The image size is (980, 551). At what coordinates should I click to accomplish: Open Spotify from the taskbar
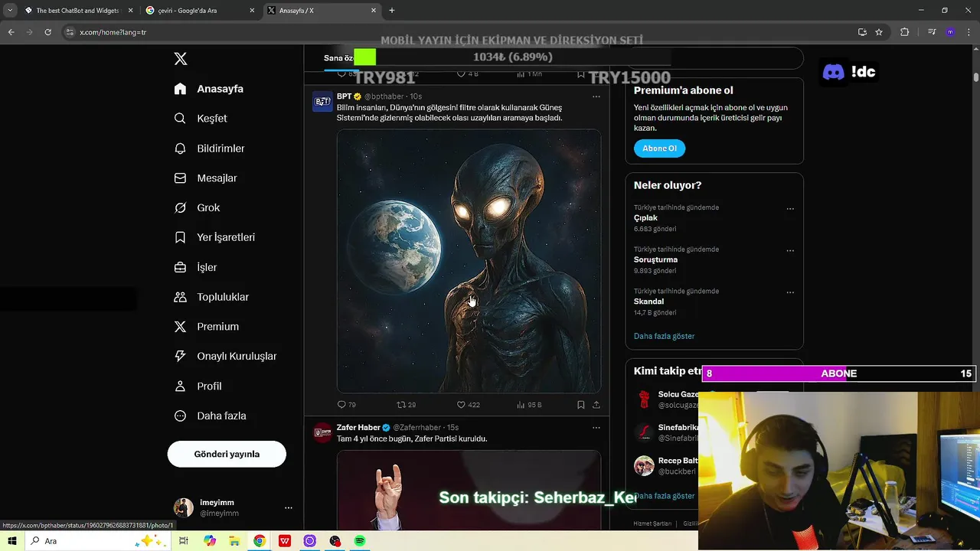pos(360,541)
